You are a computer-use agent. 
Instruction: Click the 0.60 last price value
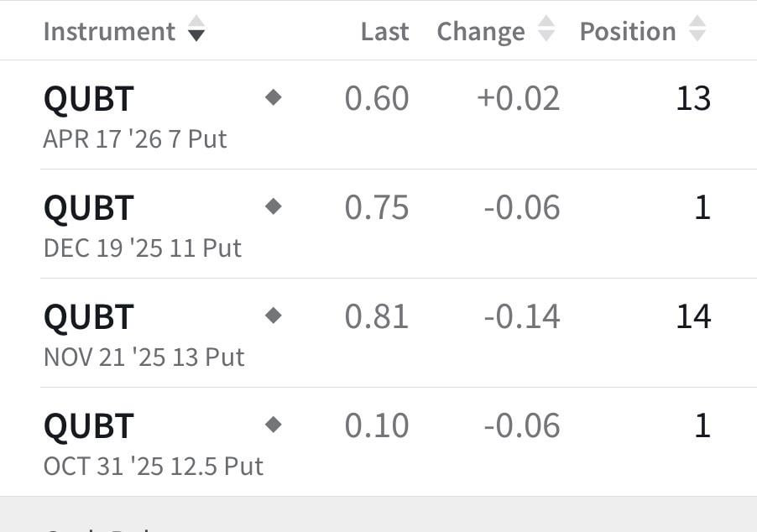[x=377, y=99]
